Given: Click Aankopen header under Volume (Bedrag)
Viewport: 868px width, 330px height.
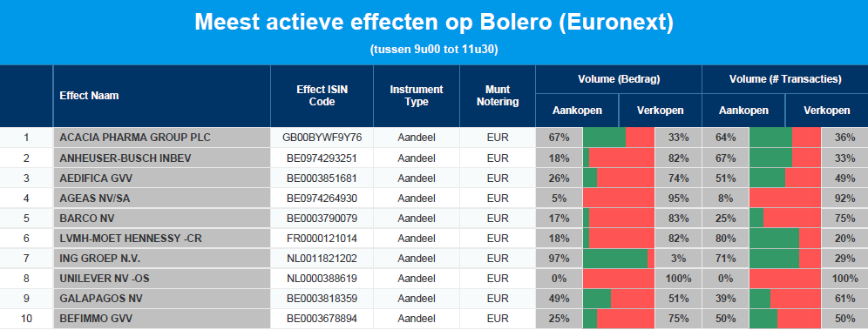Looking at the screenshot, I should (x=578, y=111).
